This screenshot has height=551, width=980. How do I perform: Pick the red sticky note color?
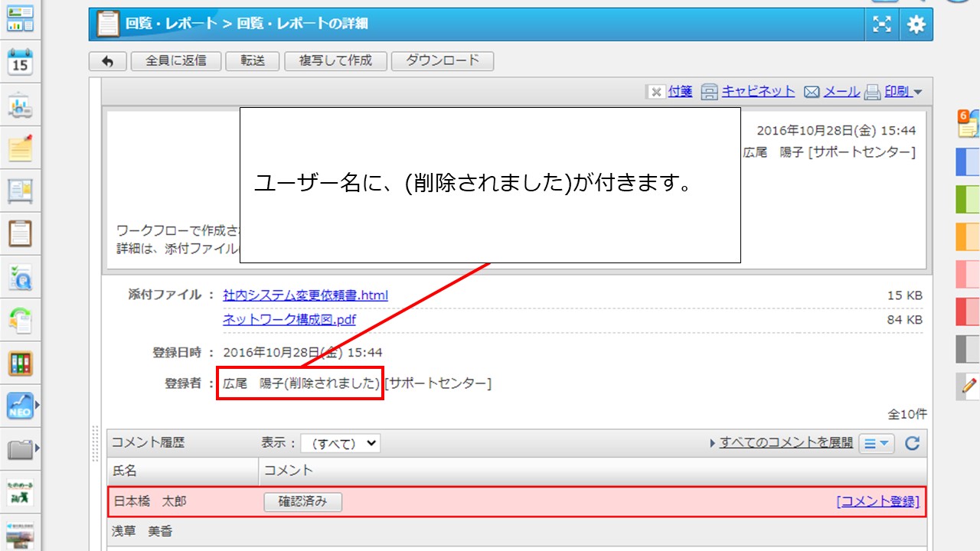point(968,311)
